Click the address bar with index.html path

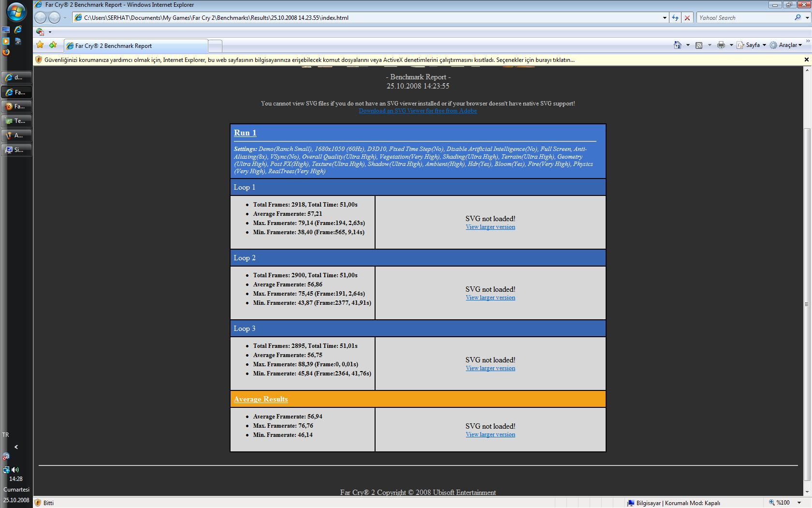click(367, 18)
